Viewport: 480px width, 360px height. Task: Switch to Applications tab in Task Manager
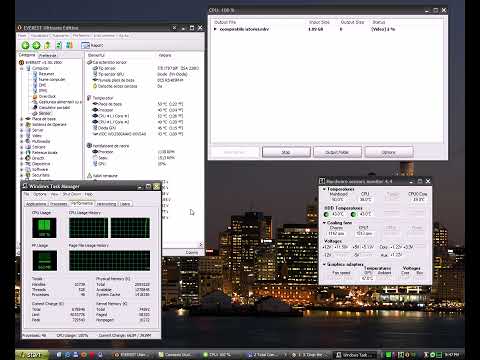click(x=36, y=204)
